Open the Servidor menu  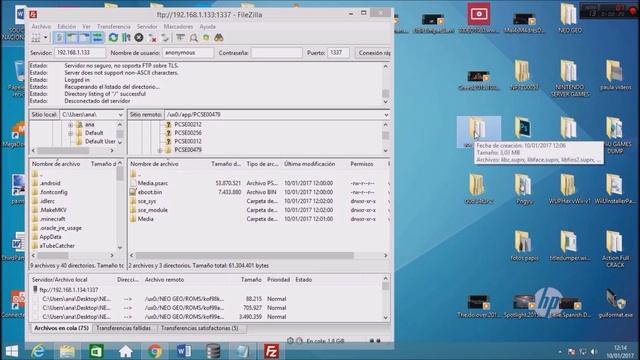tap(147, 26)
